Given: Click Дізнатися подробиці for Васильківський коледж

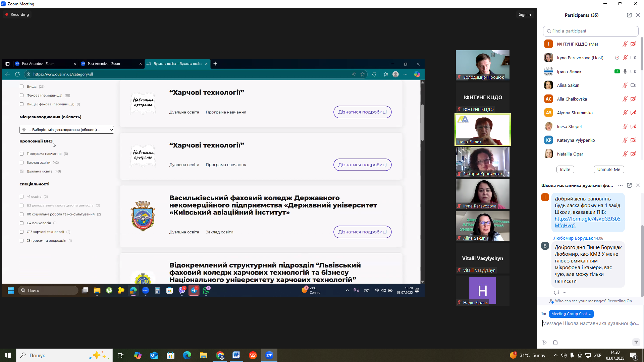Looking at the screenshot, I should point(362,232).
